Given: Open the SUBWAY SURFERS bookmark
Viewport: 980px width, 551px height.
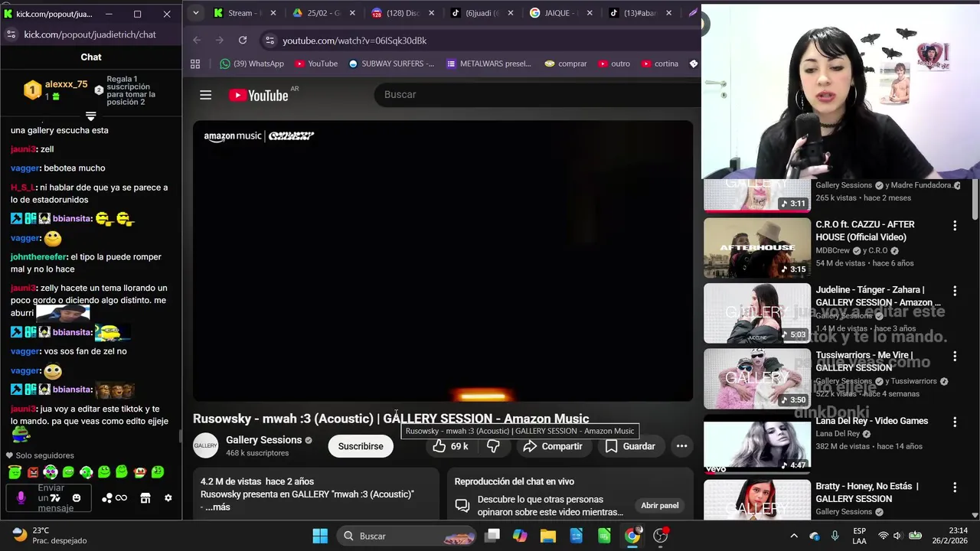Looking at the screenshot, I should 391,64.
